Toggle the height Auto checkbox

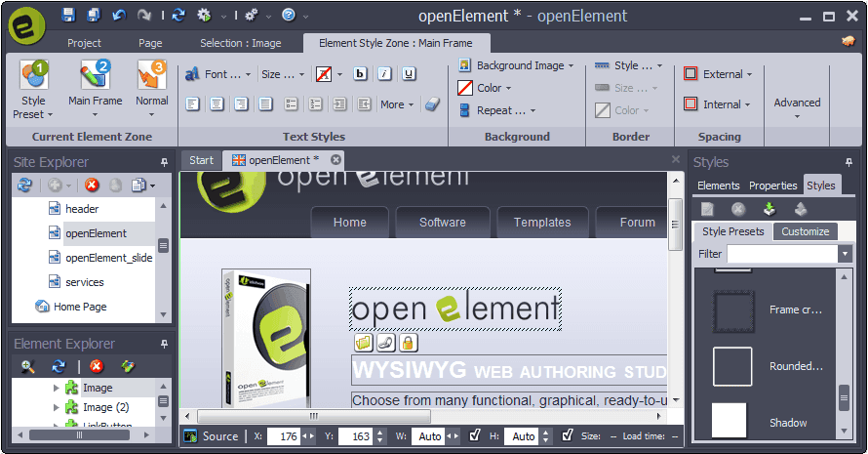(x=568, y=435)
